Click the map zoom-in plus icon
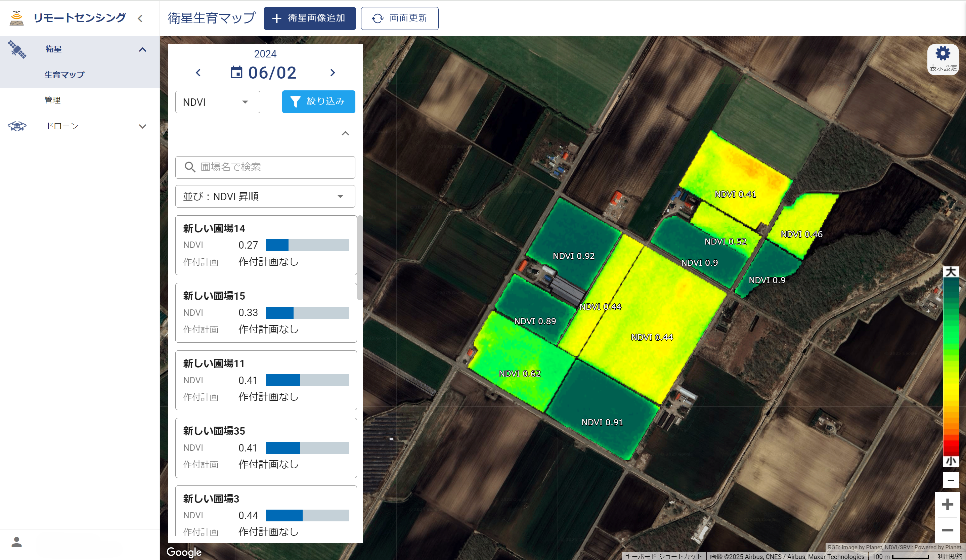The image size is (966, 560). click(947, 504)
